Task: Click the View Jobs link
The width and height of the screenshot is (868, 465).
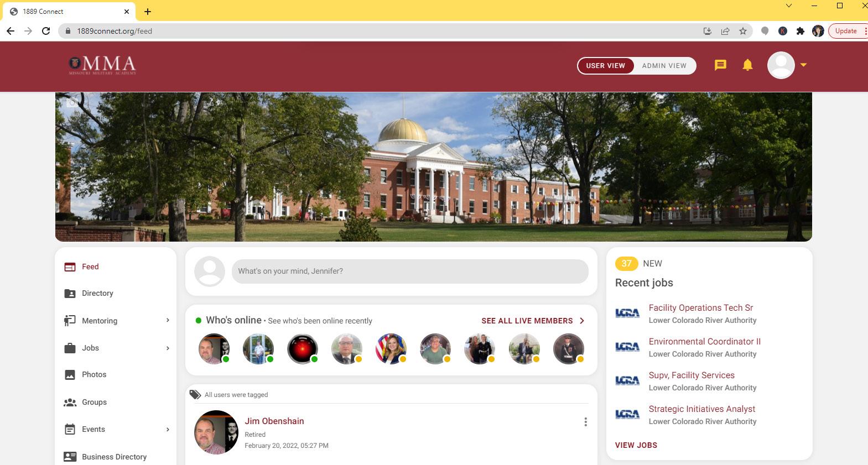Action: 636,445
